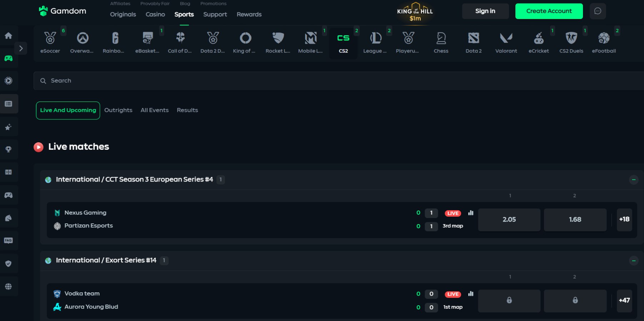The width and height of the screenshot is (644, 321).
Task: Click the globe language icon in sidebar
Action: click(9, 287)
